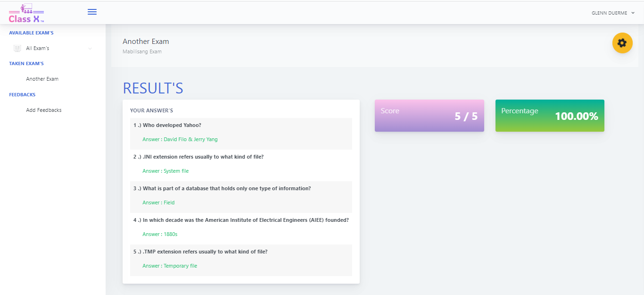644x295 pixels.
Task: Click the Feedbacks section header
Action: pyautogui.click(x=22, y=95)
